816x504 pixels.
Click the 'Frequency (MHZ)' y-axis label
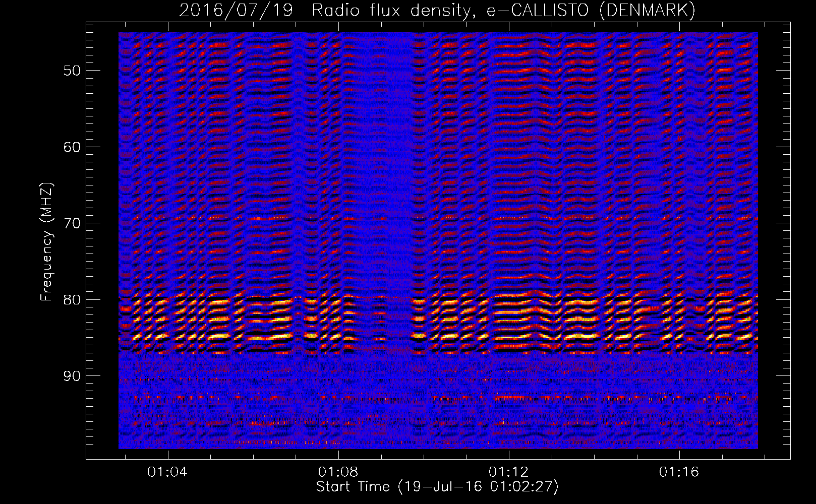click(46, 241)
